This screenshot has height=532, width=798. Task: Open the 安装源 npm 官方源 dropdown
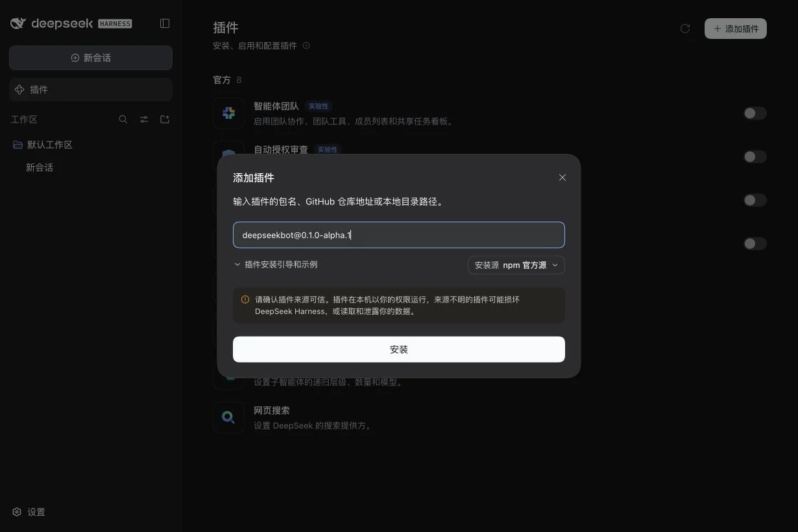click(x=516, y=265)
